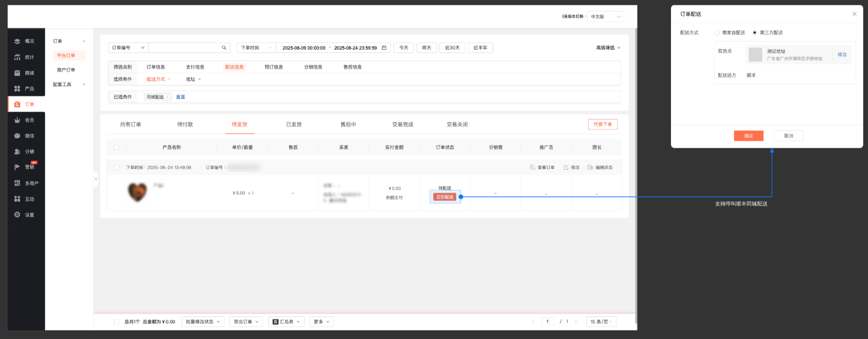Open the 会员 members crown icon

(17, 120)
